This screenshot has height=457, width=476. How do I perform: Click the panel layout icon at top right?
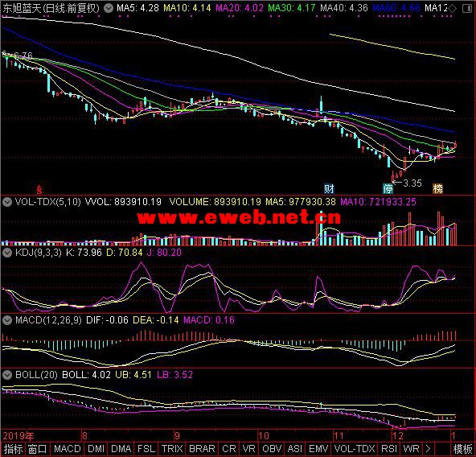pyautogui.click(x=467, y=9)
